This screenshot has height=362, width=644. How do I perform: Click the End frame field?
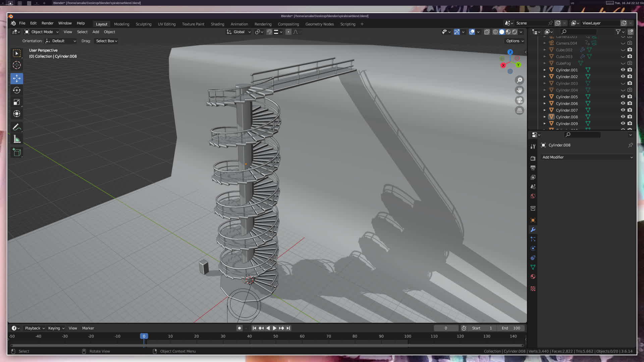pos(511,328)
